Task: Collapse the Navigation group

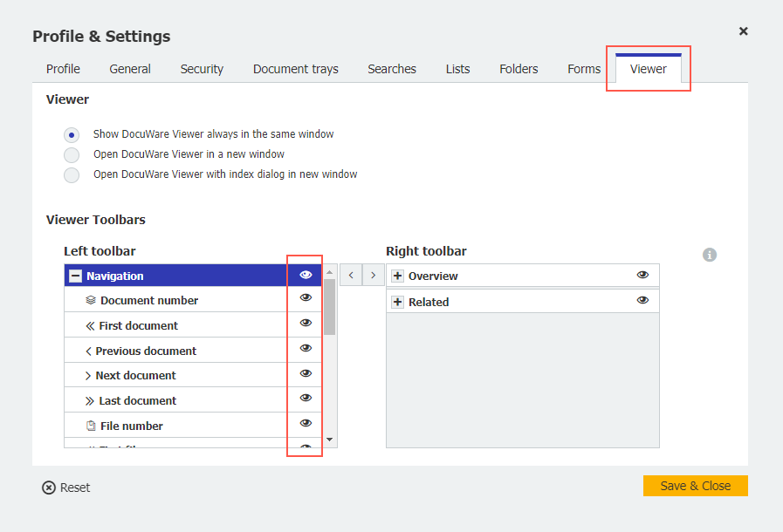Action: pos(75,276)
